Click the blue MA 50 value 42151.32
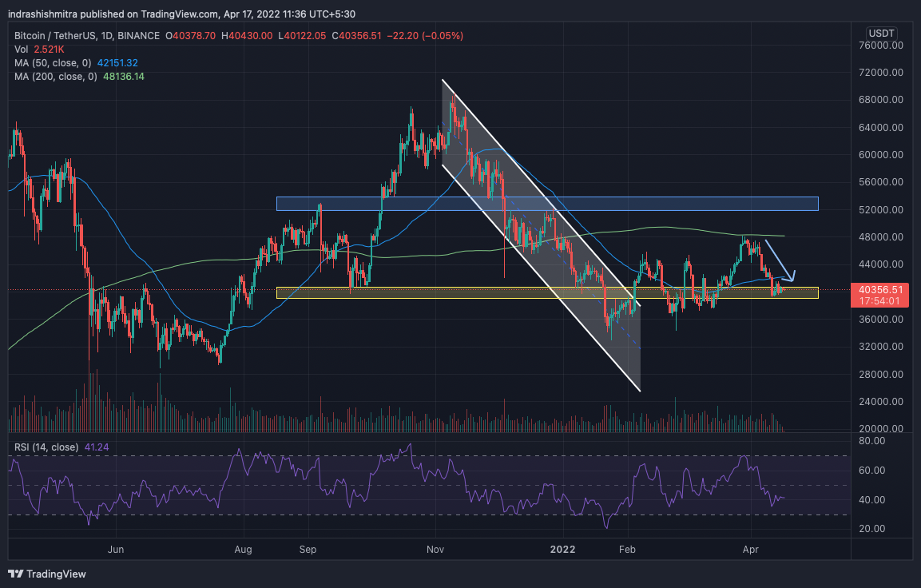 point(117,62)
